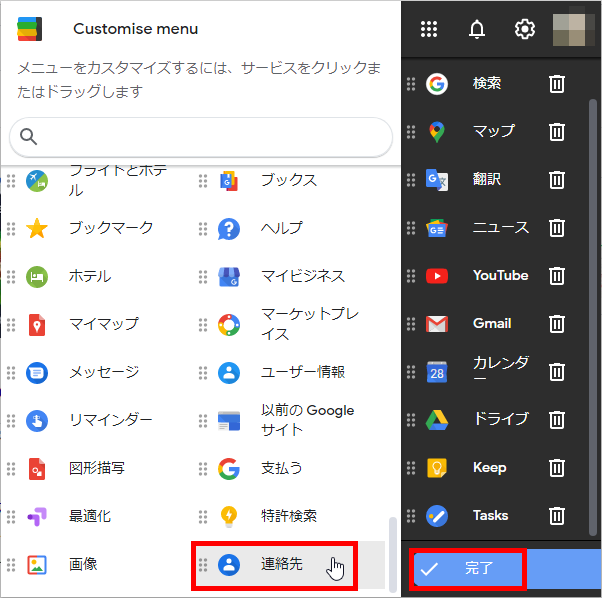Add the 特許検索 lightbulb icon
This screenshot has width=602, height=598.
click(229, 517)
